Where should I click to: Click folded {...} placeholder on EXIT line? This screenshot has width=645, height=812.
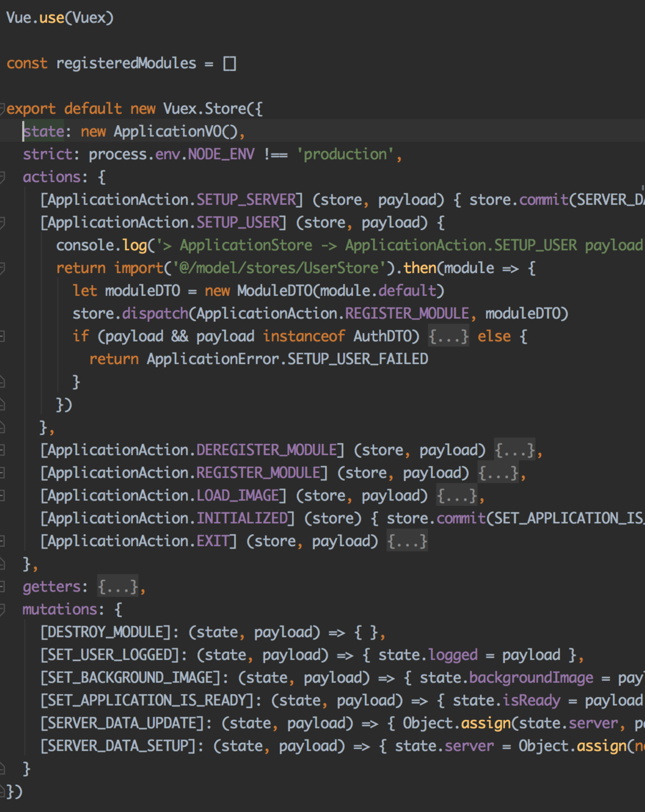(408, 541)
